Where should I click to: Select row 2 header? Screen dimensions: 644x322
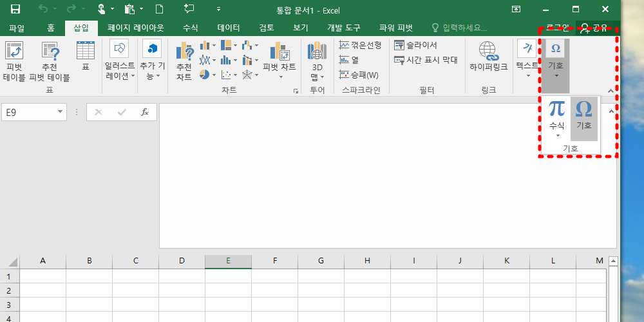(8, 290)
